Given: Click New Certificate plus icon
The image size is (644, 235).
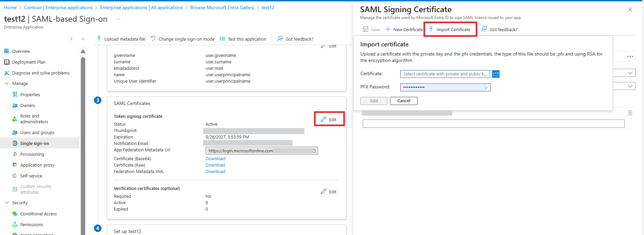Looking at the screenshot, I should click(388, 29).
